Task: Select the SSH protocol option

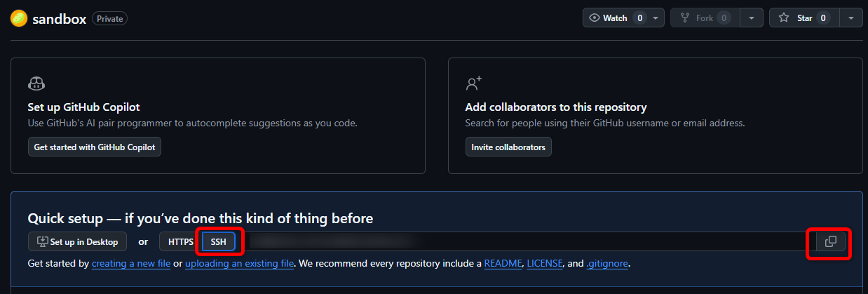Action: coord(219,242)
